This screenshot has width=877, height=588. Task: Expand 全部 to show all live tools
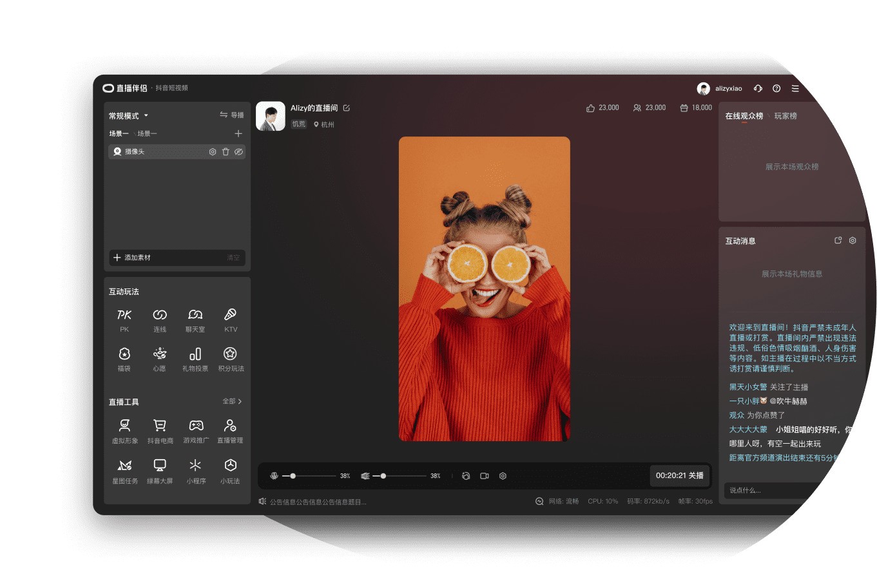point(232,401)
